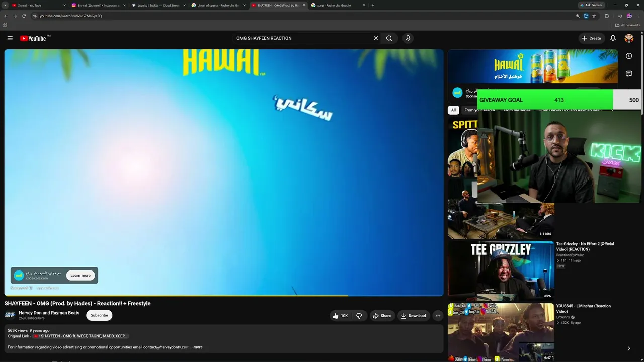Open the Tee Grizzley No Effort 2 reaction title
Image resolution: width=644 pixels, height=362 pixels.
tap(585, 246)
